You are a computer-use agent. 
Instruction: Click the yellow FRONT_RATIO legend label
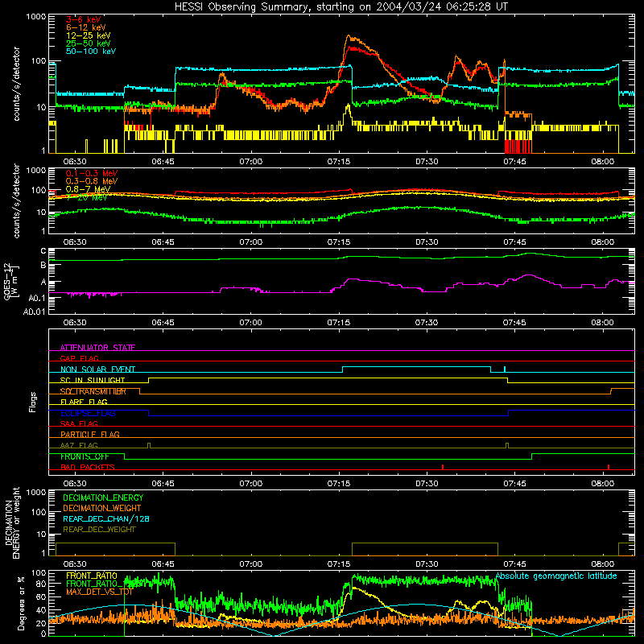[x=91, y=576]
